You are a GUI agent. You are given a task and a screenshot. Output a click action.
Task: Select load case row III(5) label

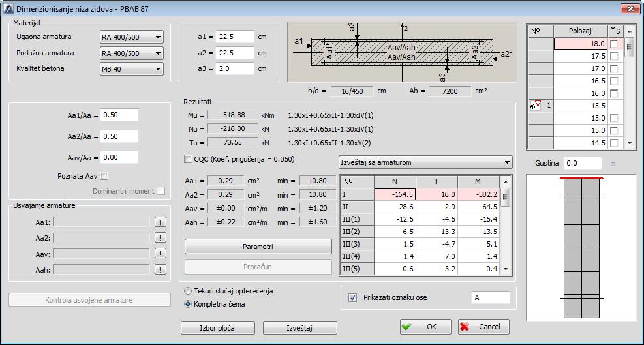click(358, 269)
